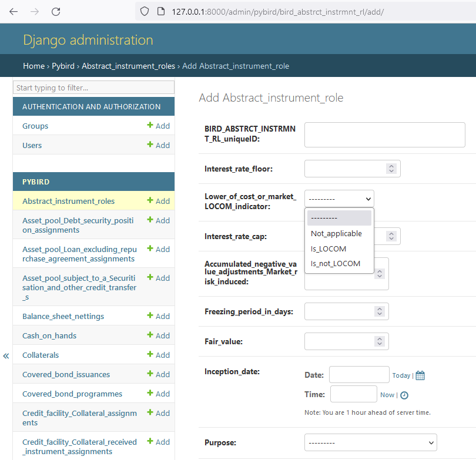Go to Home in the breadcrumb
476x460 pixels.
[33, 66]
